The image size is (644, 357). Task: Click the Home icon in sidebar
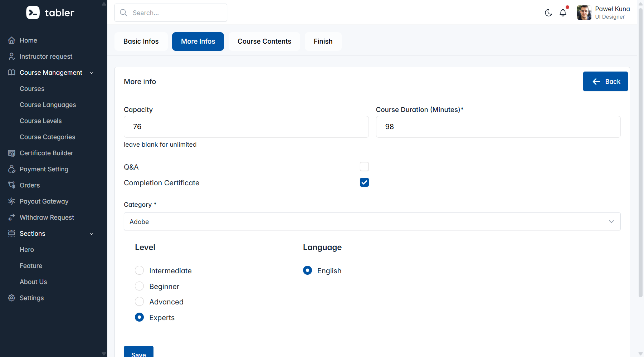click(x=12, y=40)
